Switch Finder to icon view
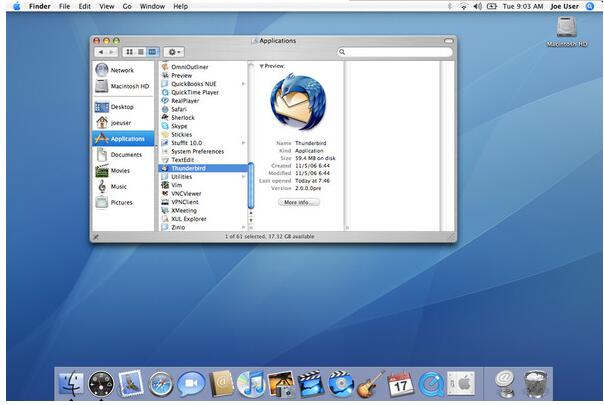This screenshot has width=604, height=405. pos(129,51)
